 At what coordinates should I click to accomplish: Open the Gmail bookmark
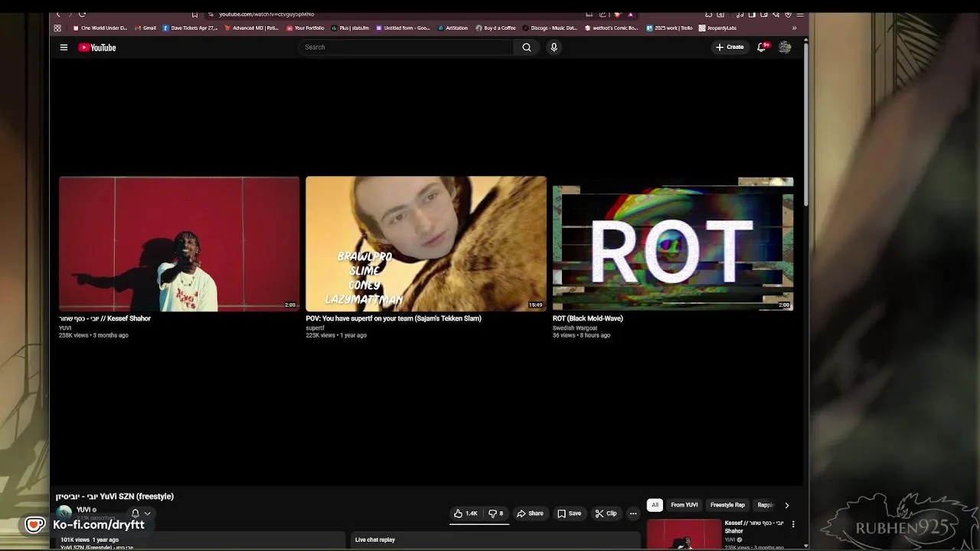[x=145, y=28]
